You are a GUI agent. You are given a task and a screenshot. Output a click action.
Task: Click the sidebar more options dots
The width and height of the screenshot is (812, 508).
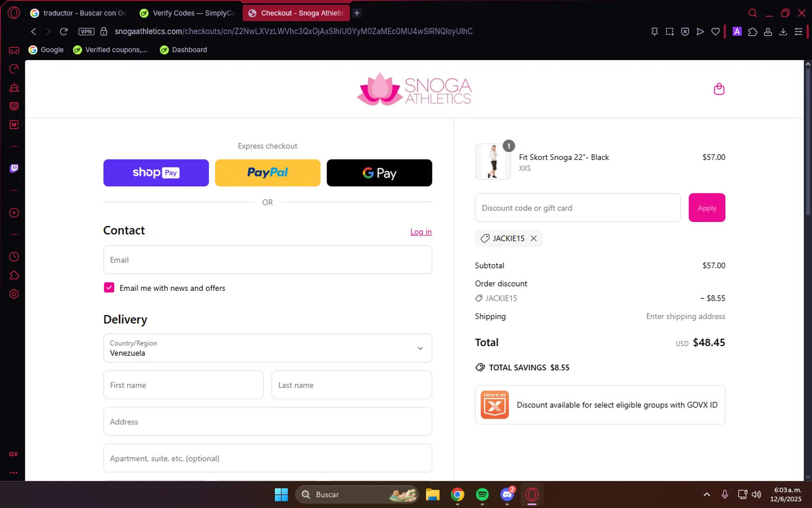14,472
